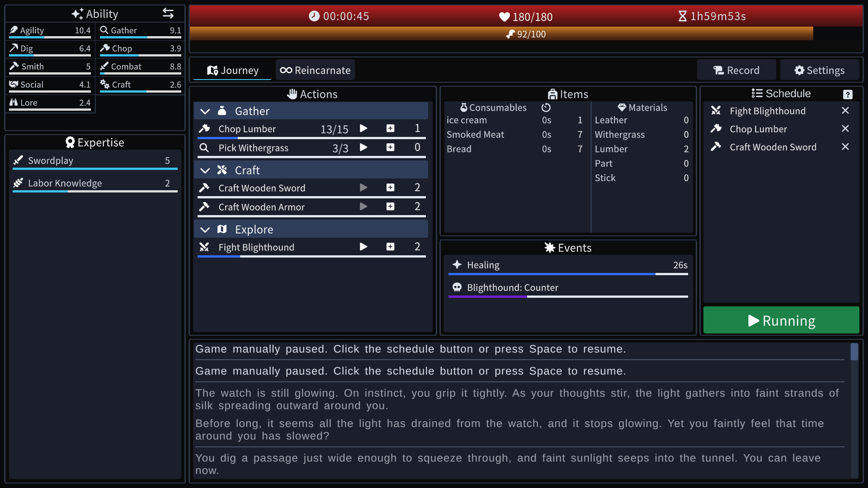Viewport: 868px width, 488px height.
Task: Remove Fight Blighthound from the schedule
Action: click(x=845, y=111)
